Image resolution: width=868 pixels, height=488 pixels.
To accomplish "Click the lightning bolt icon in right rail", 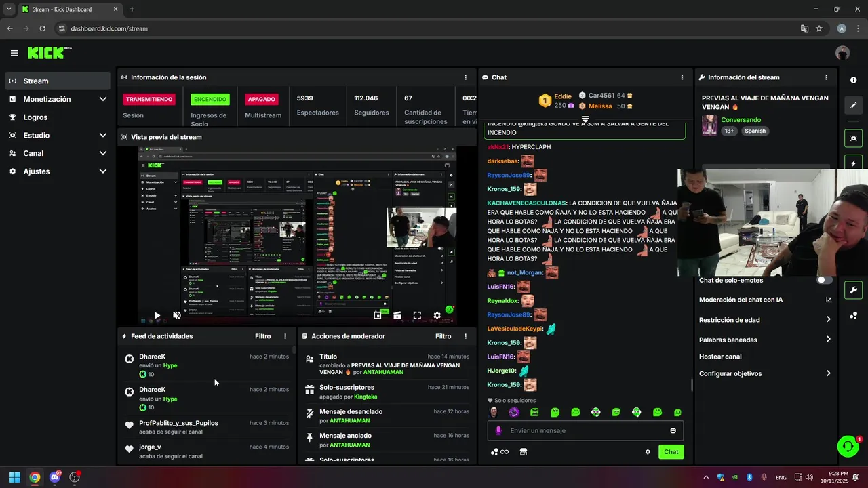I will pos(853,164).
